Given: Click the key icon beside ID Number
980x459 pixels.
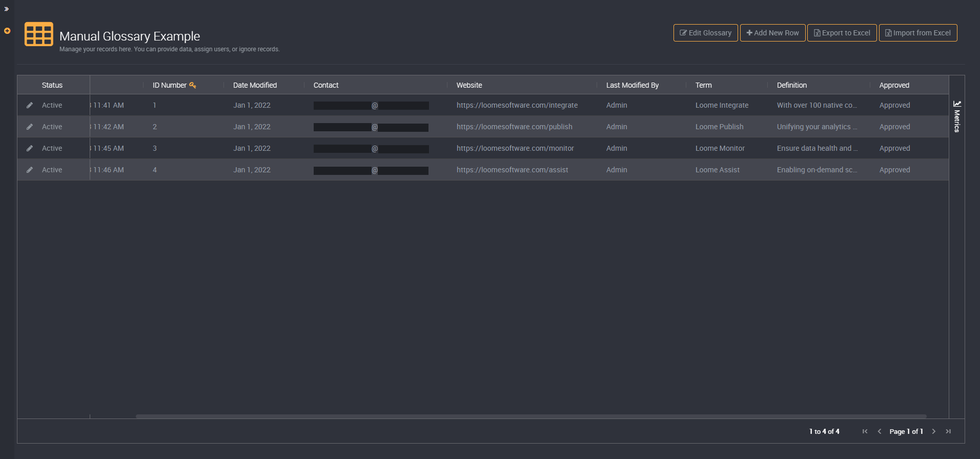Looking at the screenshot, I should [193, 85].
